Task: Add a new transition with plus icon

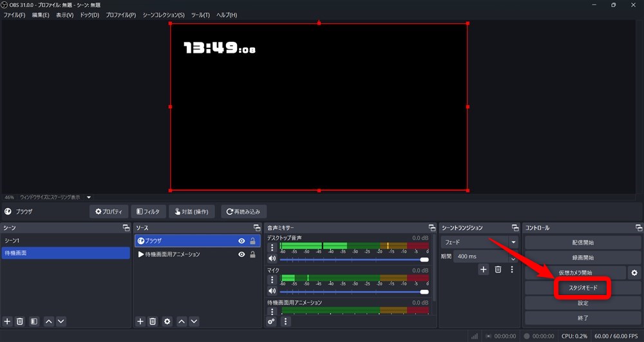Action: (x=484, y=269)
